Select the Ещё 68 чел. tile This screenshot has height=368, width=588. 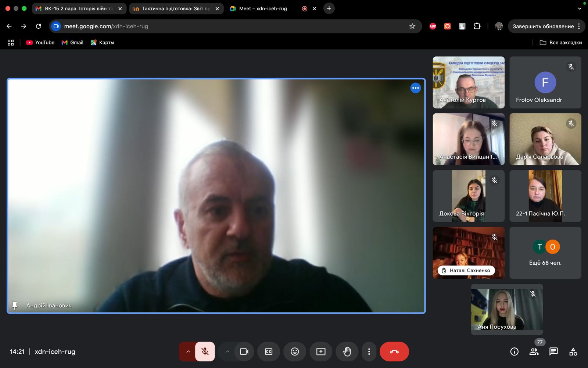545,253
